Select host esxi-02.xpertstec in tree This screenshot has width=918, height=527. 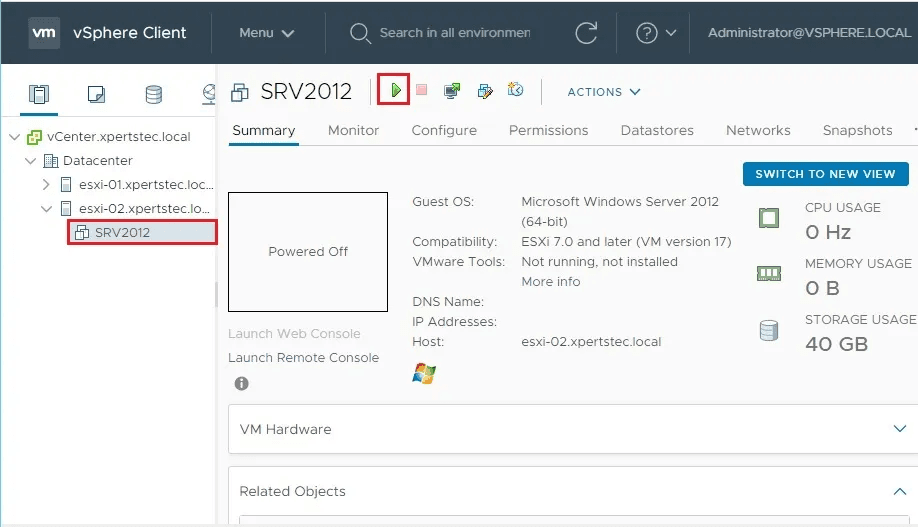click(x=145, y=208)
